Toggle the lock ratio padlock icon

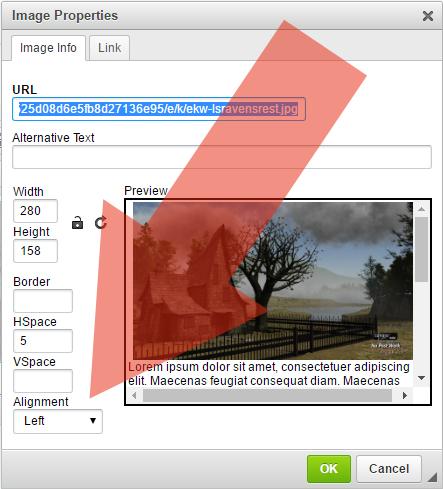77,223
